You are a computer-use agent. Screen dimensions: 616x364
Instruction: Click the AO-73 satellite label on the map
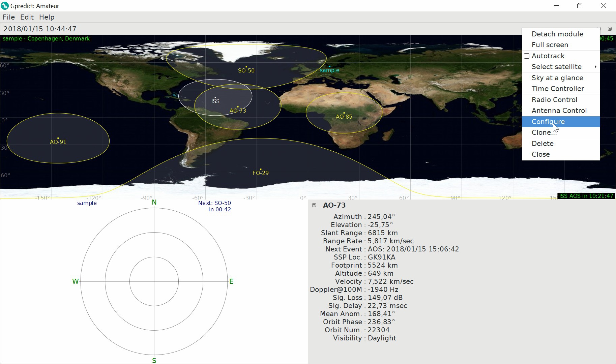238,111
